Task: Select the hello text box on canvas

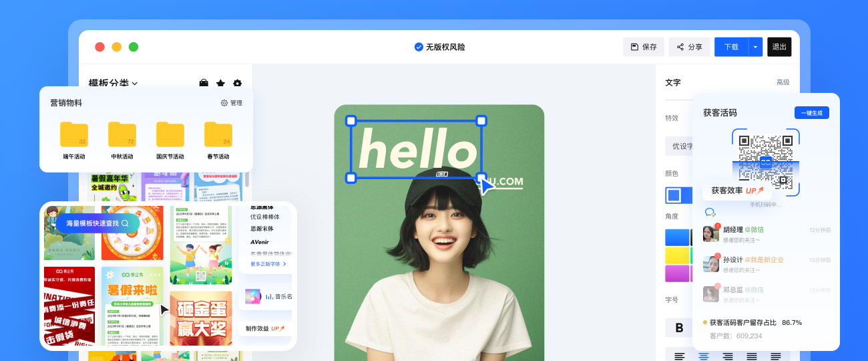Action: click(416, 149)
